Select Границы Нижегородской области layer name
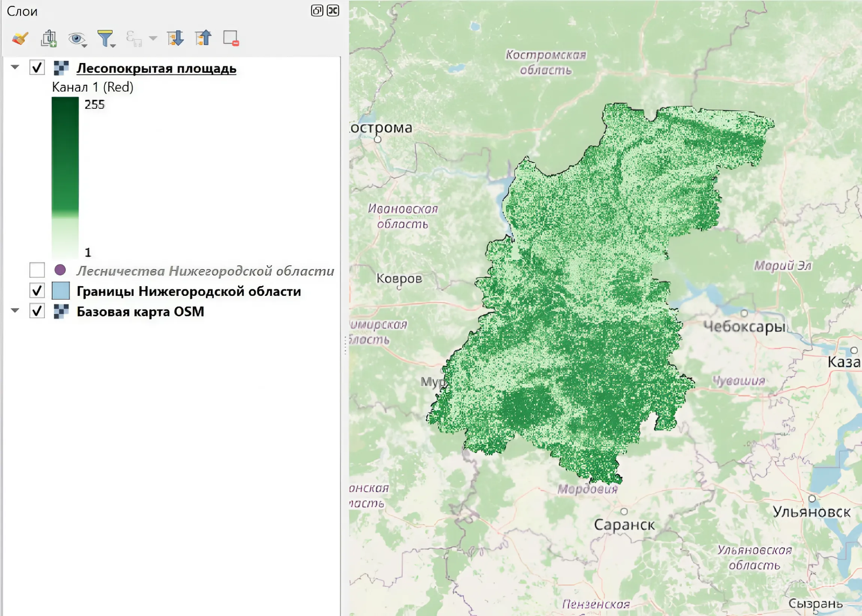Screen dimensions: 862x616 tap(189, 292)
